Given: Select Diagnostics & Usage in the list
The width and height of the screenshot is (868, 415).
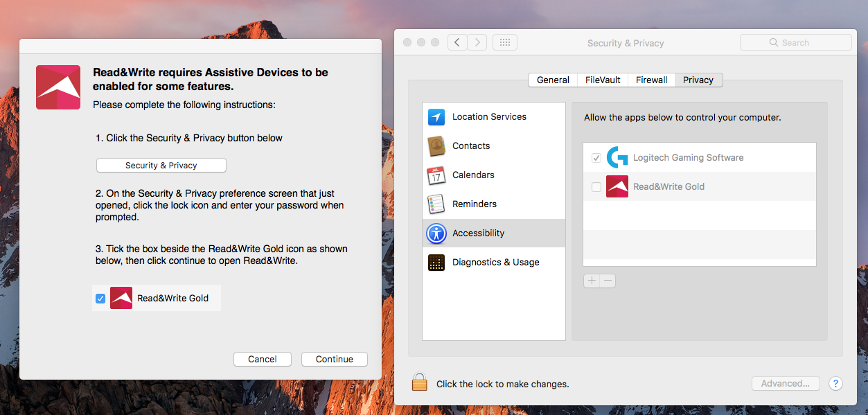Looking at the screenshot, I should click(x=495, y=262).
